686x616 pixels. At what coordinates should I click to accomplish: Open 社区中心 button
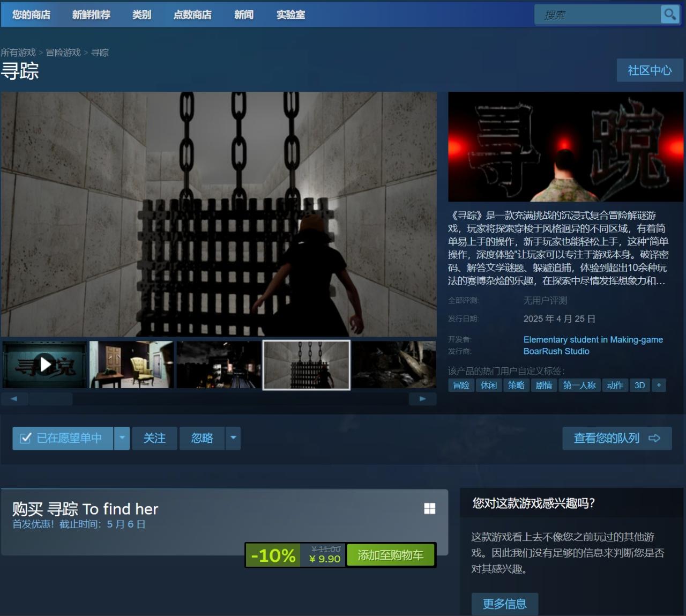tap(650, 70)
